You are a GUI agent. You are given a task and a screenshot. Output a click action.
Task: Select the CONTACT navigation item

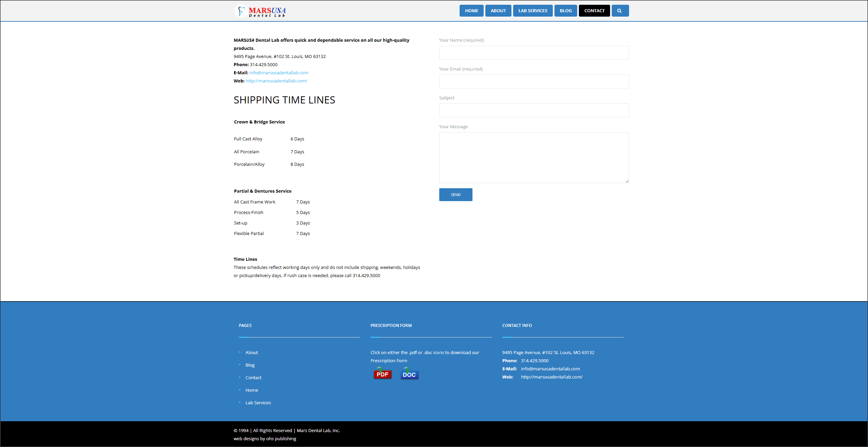(x=594, y=11)
